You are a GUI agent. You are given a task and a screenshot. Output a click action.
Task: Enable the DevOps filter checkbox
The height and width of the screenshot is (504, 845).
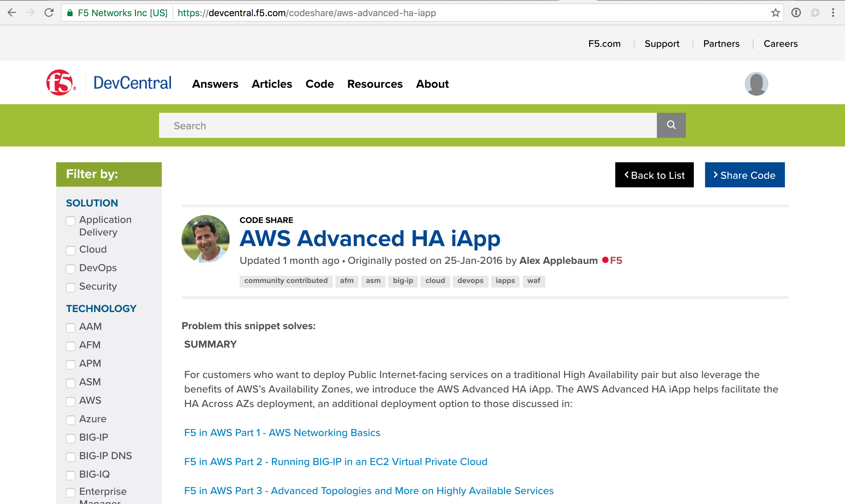(71, 268)
